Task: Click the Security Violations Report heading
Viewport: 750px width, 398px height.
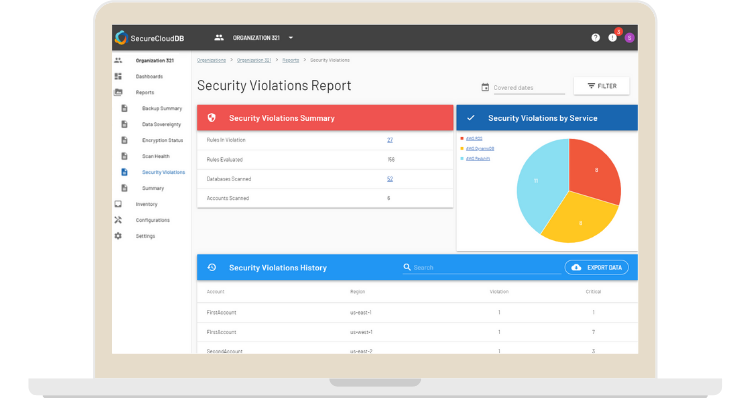Action: (x=274, y=86)
